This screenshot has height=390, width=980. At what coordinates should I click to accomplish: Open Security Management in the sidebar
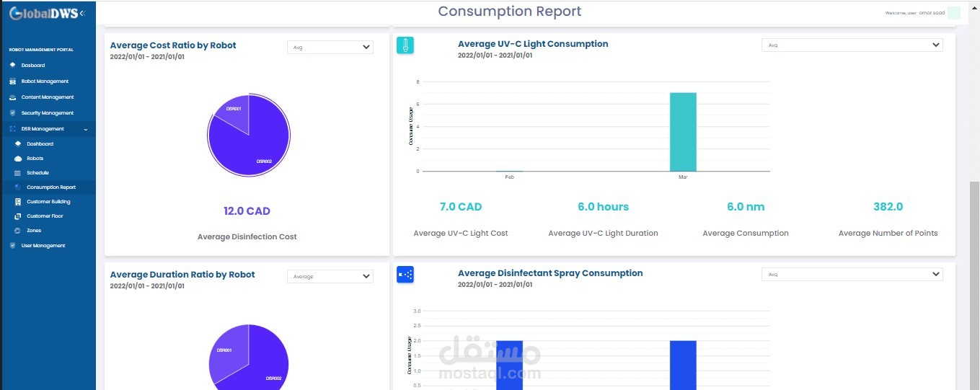(x=48, y=113)
